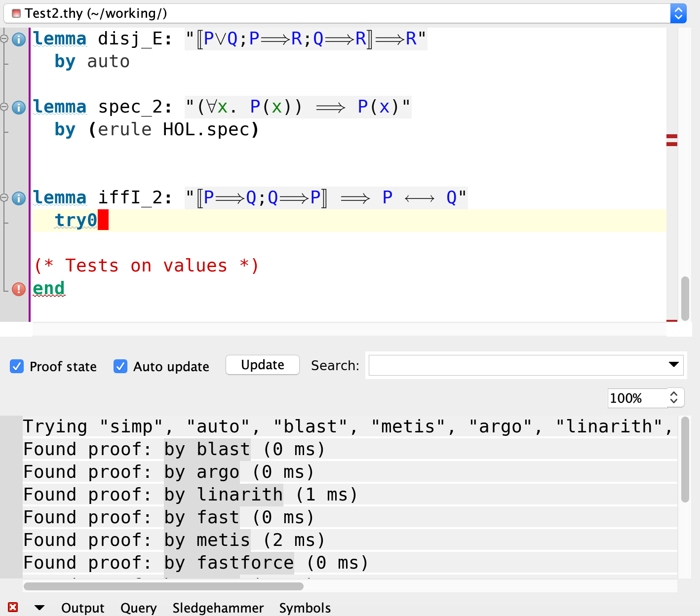Switch to the Output tab
Screen dimensions: 700x616
coord(82,608)
